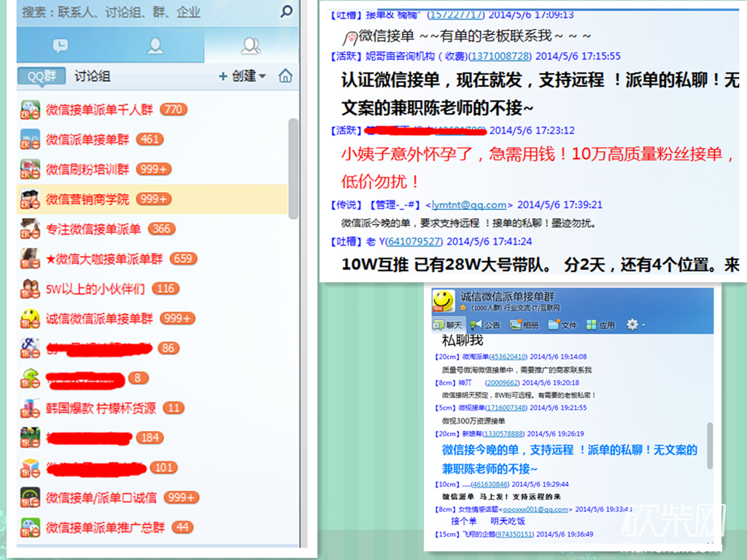The image size is (747, 560).
Task: Switch to the groups tab icon
Action: pos(251,46)
